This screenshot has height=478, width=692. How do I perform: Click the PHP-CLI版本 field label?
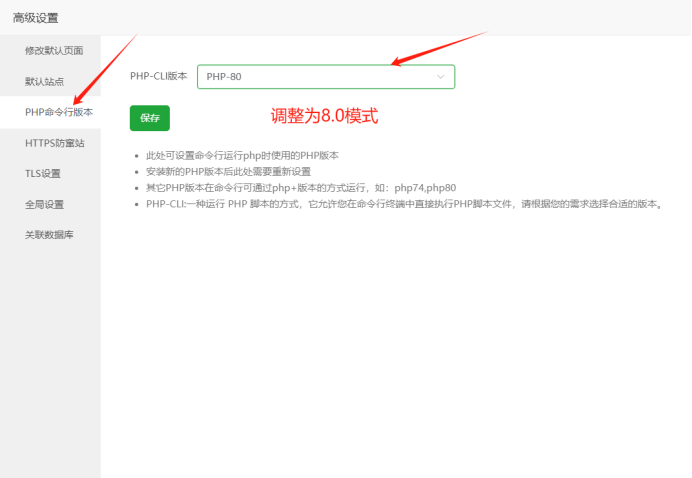[x=158, y=76]
